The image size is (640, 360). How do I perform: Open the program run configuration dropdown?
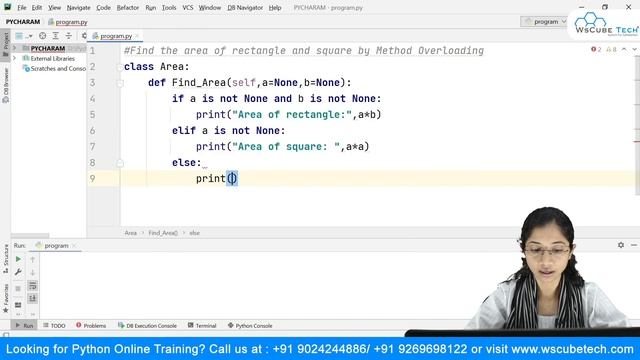(544, 22)
